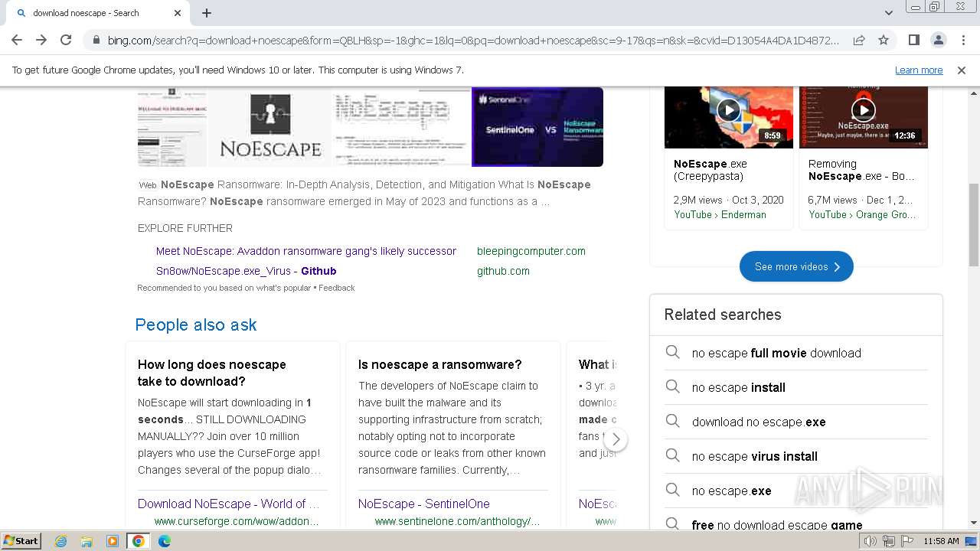Open www.curseforge.com/wow/addon link
This screenshot has height=551, width=980.
click(x=237, y=521)
